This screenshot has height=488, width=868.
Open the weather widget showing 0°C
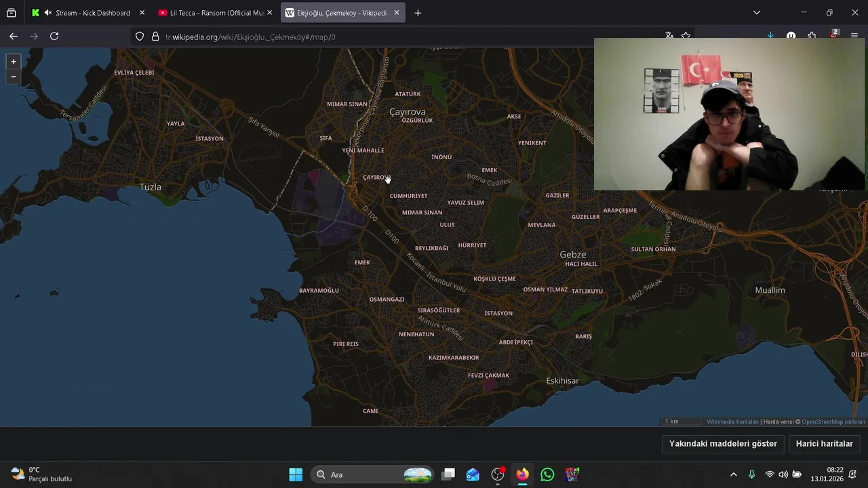[x=42, y=474]
